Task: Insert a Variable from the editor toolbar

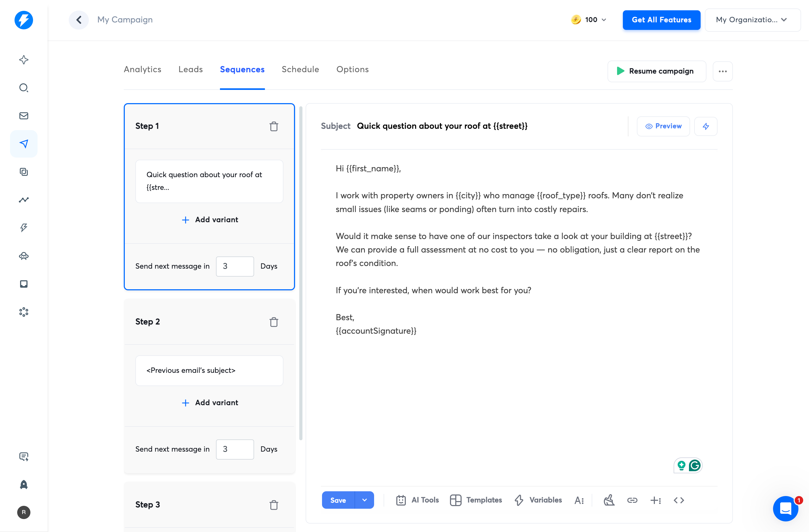Action: tap(538, 500)
